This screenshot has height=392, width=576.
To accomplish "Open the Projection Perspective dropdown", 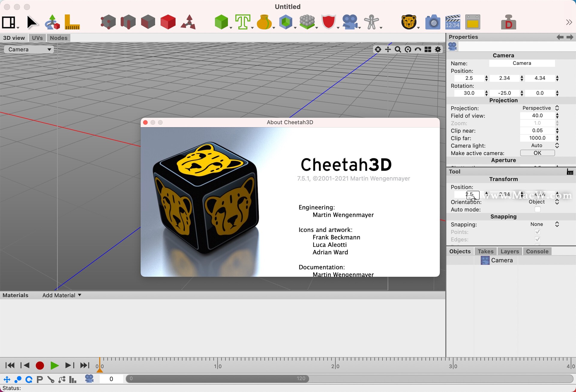I will pyautogui.click(x=540, y=108).
